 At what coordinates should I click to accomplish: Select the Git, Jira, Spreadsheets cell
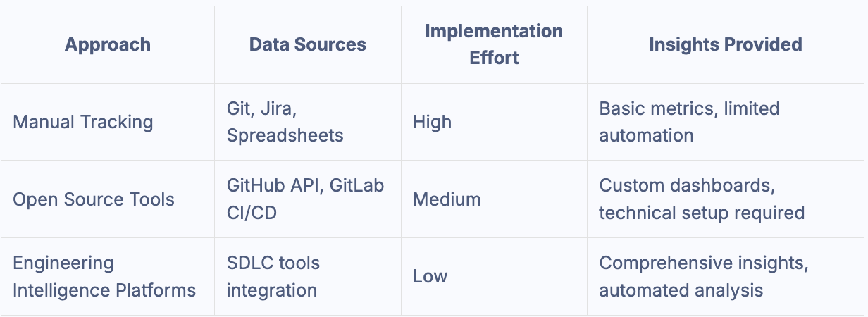(x=285, y=122)
